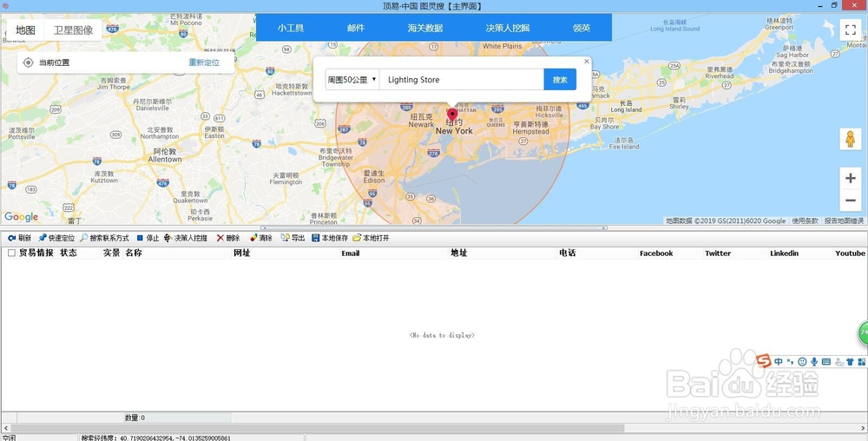Open the 小工具 menu

tap(291, 28)
